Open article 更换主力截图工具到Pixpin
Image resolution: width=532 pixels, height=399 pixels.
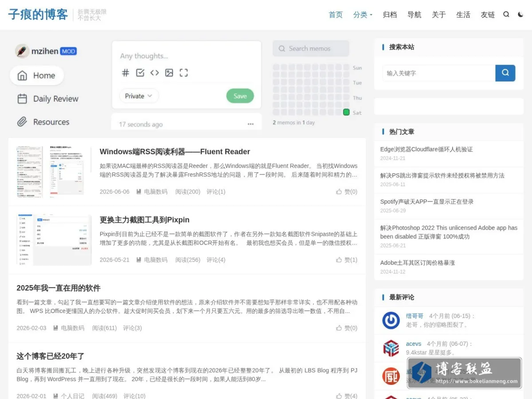click(x=145, y=220)
